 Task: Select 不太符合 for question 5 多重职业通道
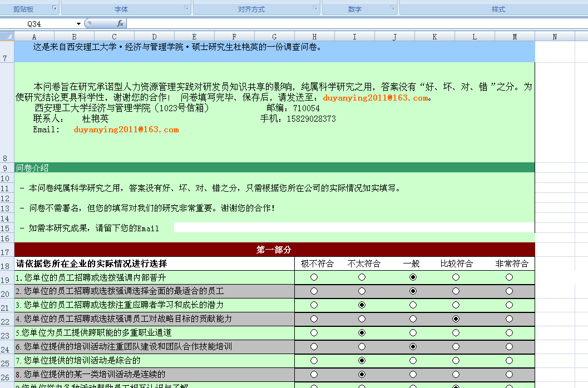click(362, 333)
